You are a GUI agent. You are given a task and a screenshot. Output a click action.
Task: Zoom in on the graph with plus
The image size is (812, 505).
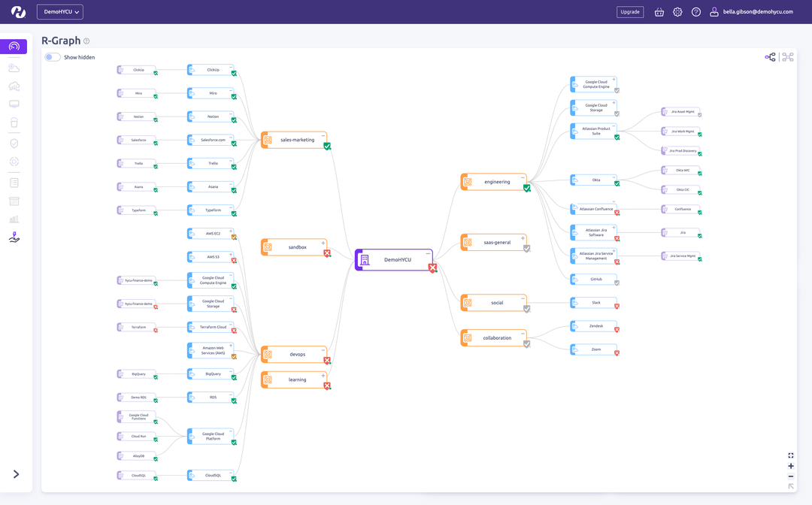pos(791,466)
